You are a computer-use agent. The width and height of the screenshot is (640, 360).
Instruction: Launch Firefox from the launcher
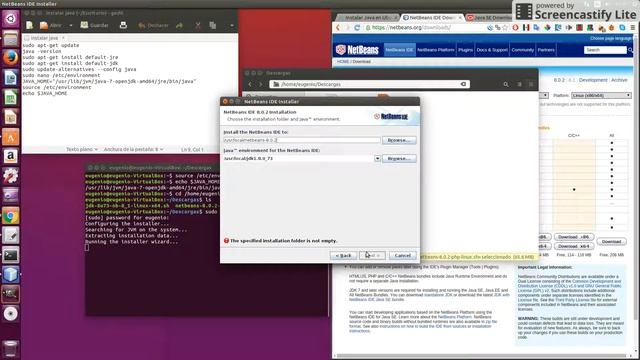click(11, 58)
